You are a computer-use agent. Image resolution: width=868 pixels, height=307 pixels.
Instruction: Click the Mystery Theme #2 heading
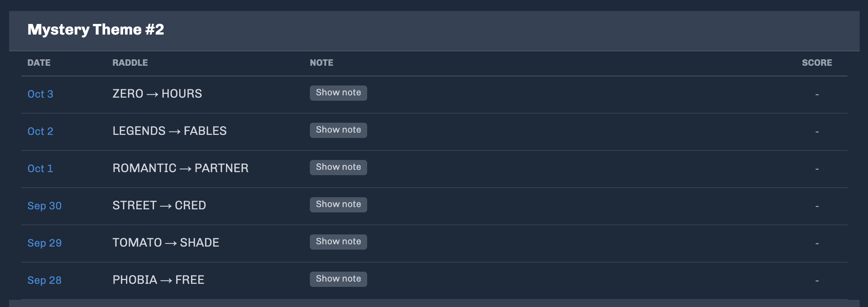[96, 30]
